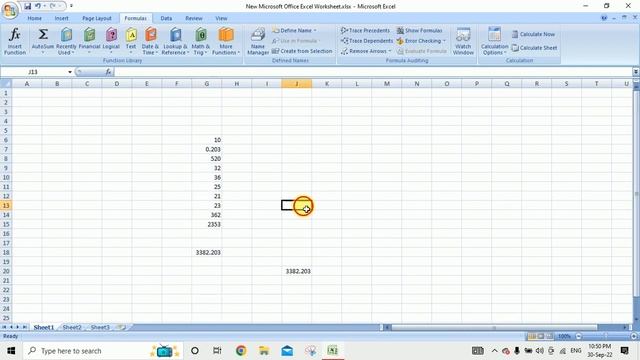The width and height of the screenshot is (640, 360).
Task: Customize Quick Access Toolbar dropdown
Action: pyautogui.click(x=71, y=6)
